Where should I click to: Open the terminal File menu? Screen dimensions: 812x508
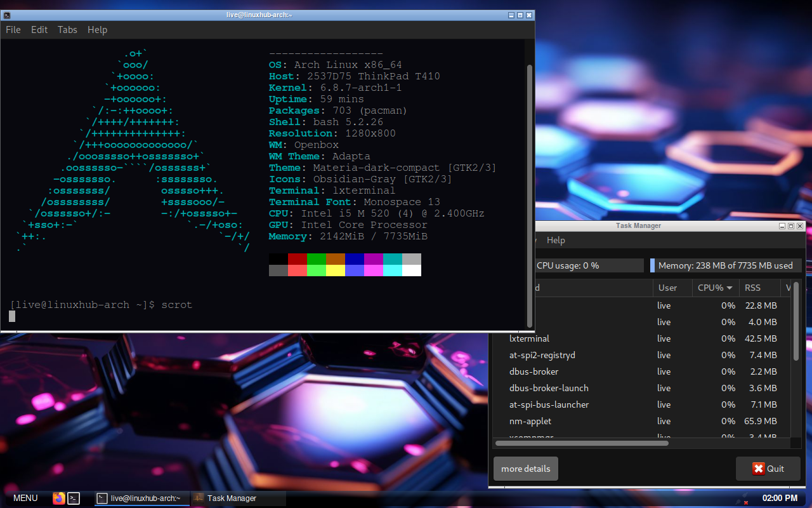13,30
